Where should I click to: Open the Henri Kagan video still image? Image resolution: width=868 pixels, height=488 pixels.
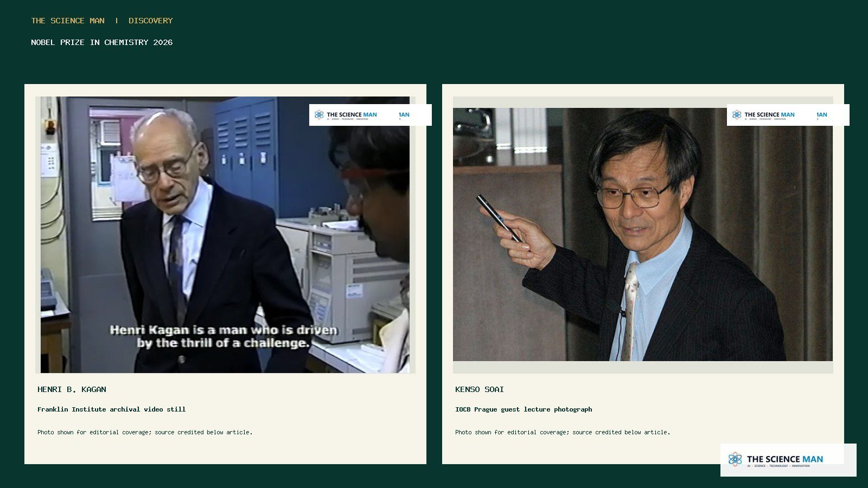coord(225,235)
